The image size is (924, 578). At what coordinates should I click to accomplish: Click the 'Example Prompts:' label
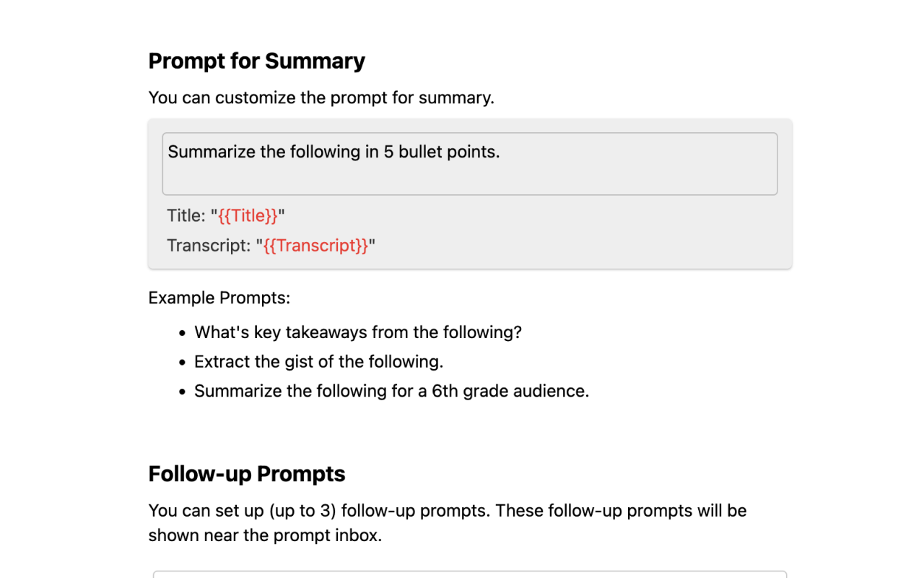pos(219,298)
